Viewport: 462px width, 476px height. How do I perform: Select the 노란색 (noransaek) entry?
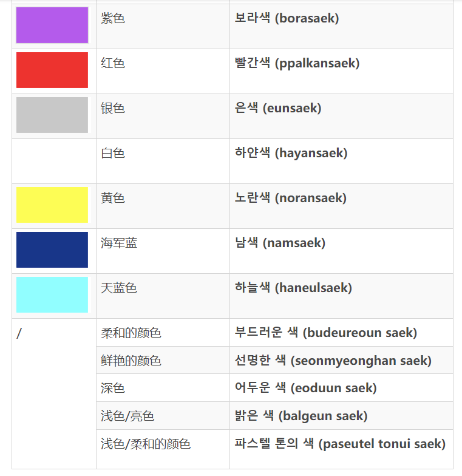(x=290, y=198)
